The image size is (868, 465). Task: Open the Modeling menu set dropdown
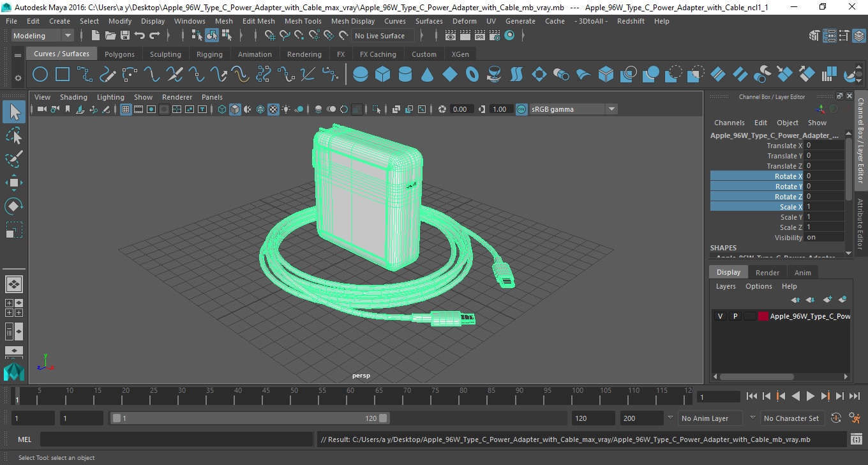tap(42, 36)
